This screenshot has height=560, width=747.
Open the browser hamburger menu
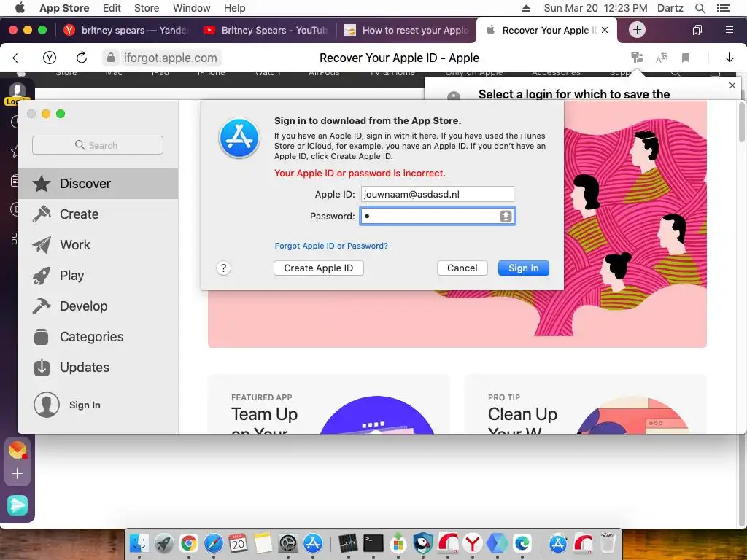[729, 30]
